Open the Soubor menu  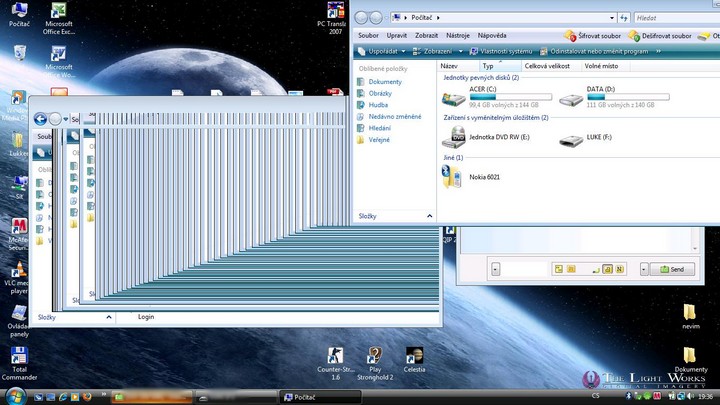click(368, 35)
